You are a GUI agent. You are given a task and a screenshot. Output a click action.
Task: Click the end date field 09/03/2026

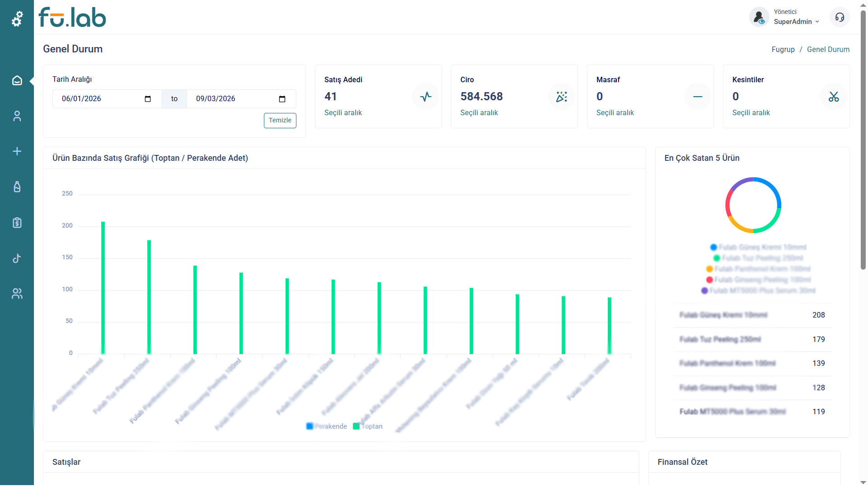[x=241, y=99]
